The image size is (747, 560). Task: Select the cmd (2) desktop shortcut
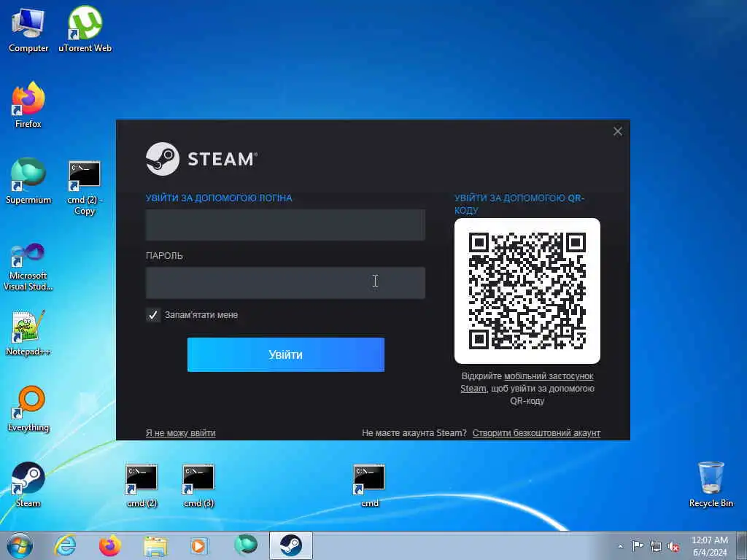click(x=142, y=485)
